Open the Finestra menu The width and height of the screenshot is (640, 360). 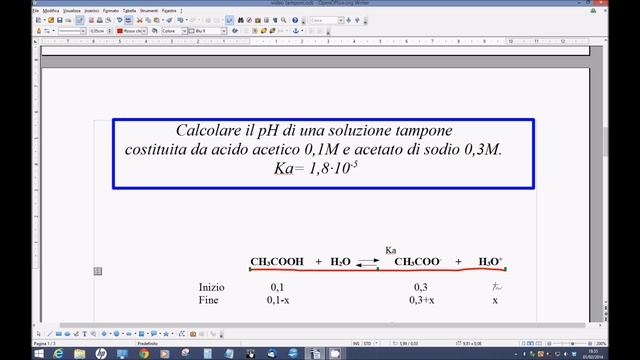click(169, 11)
